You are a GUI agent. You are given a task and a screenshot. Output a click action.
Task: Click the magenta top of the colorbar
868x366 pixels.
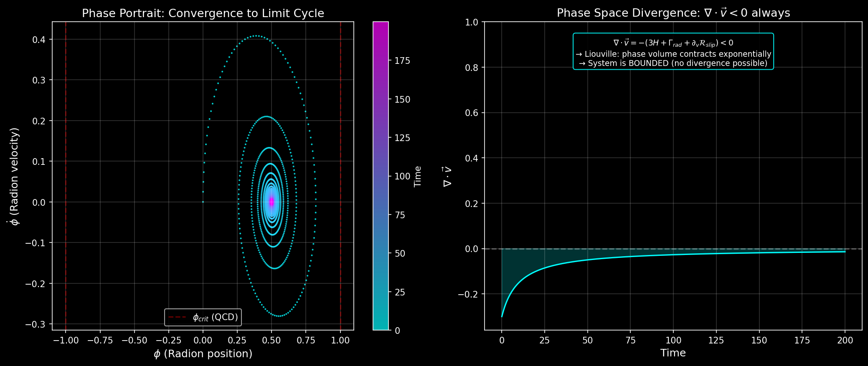pos(381,26)
